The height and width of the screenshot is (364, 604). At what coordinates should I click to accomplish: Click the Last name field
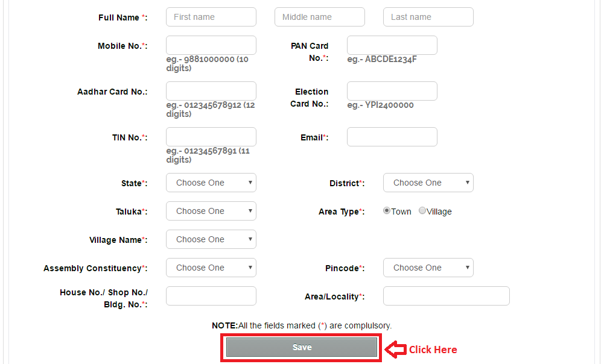click(428, 17)
